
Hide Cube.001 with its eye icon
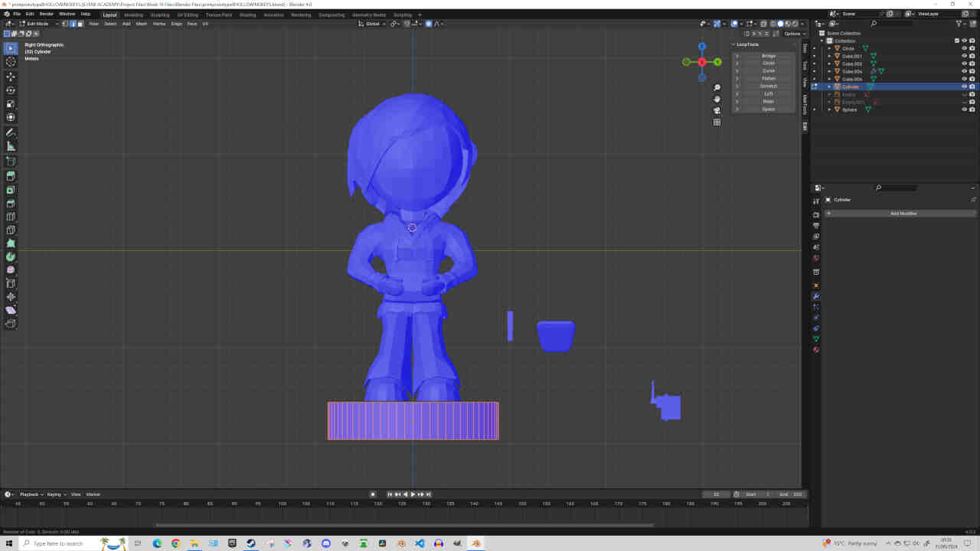[964, 56]
